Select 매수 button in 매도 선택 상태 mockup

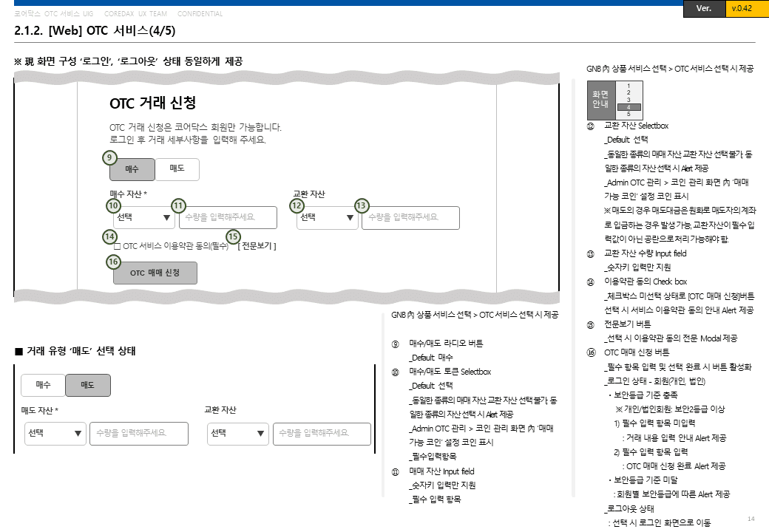pos(43,385)
